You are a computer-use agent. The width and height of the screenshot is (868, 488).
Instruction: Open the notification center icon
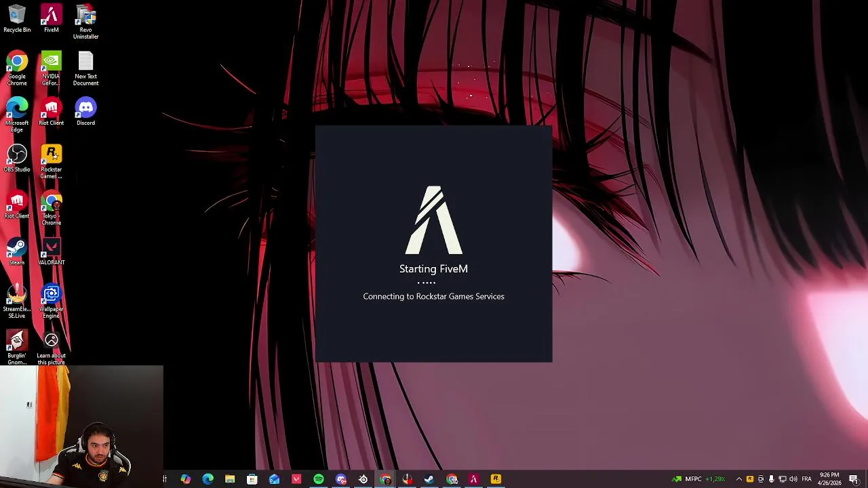click(854, 479)
